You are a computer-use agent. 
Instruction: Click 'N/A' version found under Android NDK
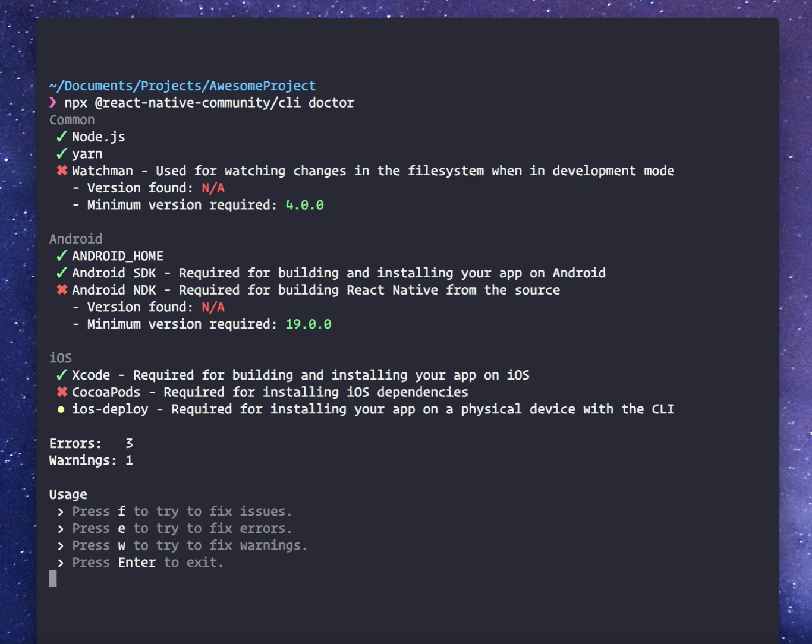[x=213, y=307]
